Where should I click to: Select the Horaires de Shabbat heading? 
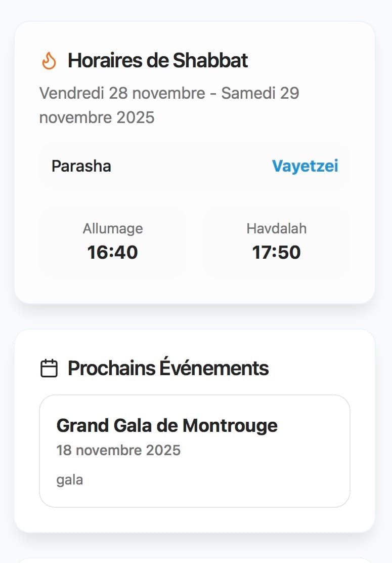pyautogui.click(x=158, y=61)
